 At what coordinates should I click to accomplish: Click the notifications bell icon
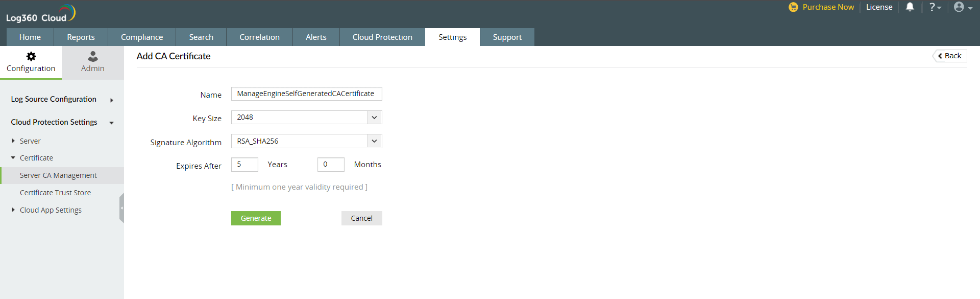(910, 7)
